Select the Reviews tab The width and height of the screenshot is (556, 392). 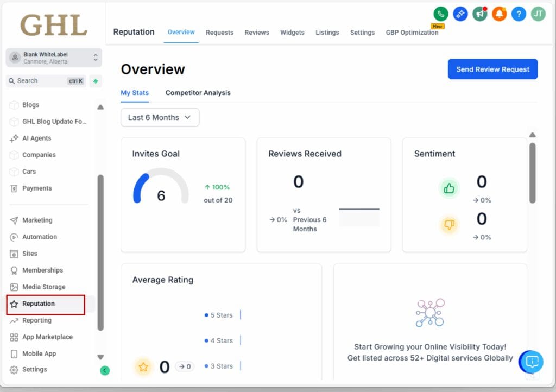[256, 33]
